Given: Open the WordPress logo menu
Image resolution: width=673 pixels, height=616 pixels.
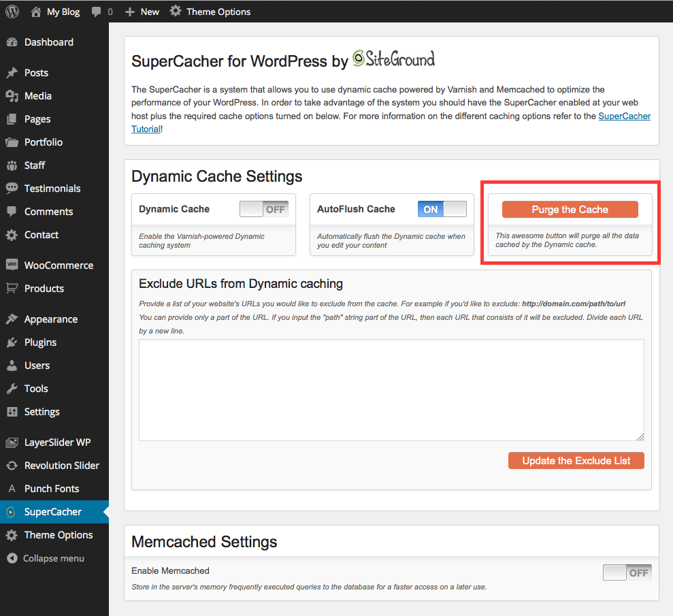Looking at the screenshot, I should (x=12, y=12).
